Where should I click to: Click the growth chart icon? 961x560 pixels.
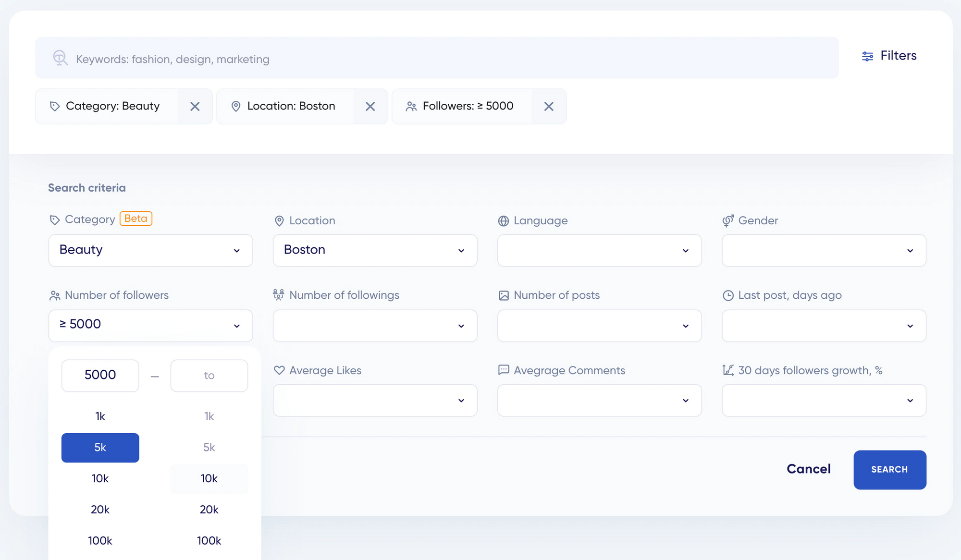pos(728,370)
